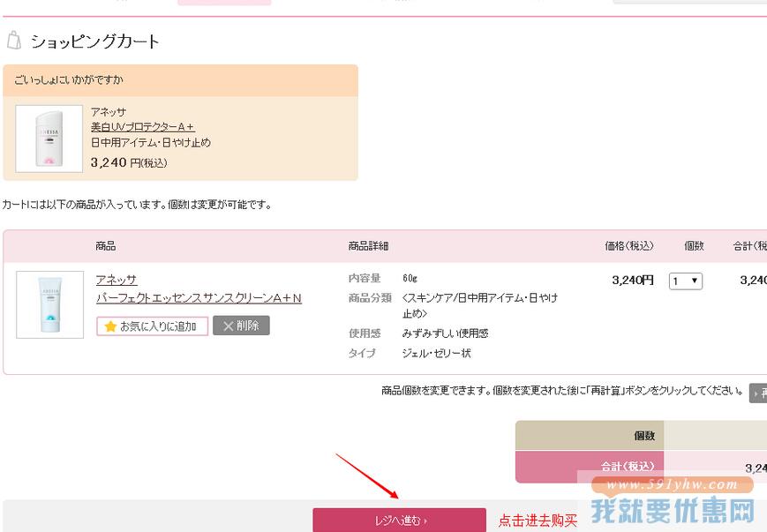Click the shopping bag icon beside ショッピングカート
Viewport: 767px width, 532px height.
(x=14, y=40)
